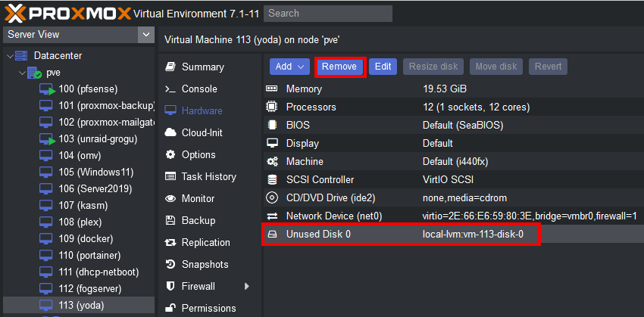The image size is (644, 317).
Task: Click the Revert button
Action: click(548, 67)
